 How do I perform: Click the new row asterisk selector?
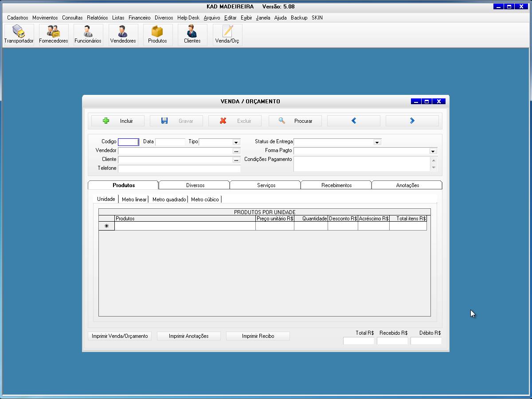(106, 226)
